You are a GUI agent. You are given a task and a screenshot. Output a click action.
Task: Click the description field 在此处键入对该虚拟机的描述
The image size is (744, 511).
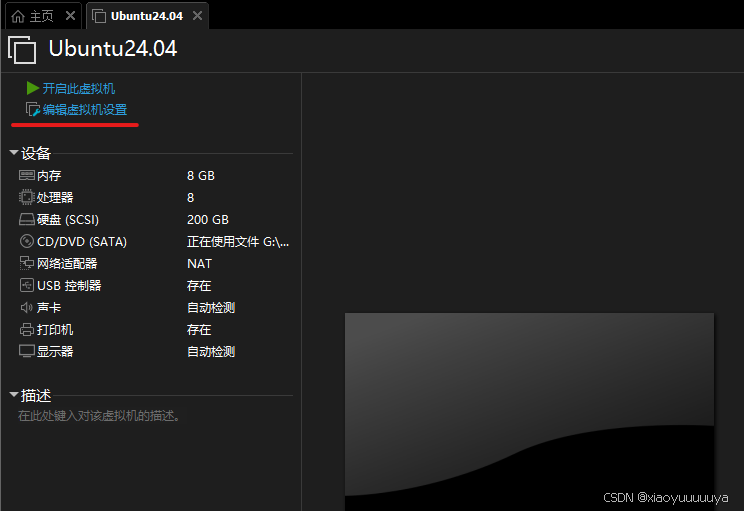click(99, 416)
